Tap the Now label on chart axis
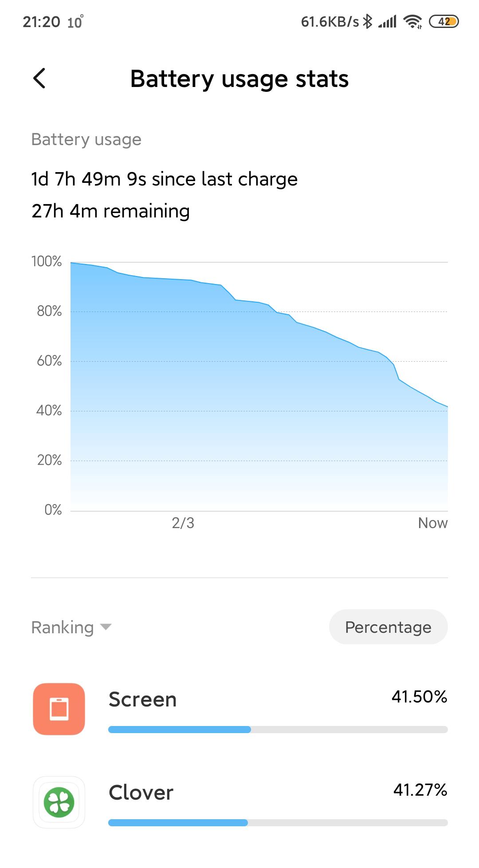 coord(433,523)
